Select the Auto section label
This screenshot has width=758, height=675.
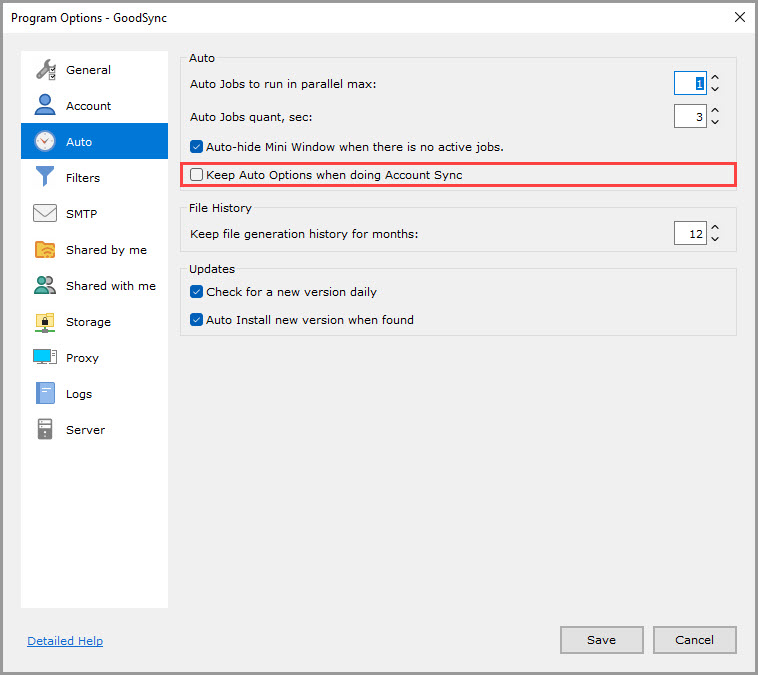pos(79,142)
